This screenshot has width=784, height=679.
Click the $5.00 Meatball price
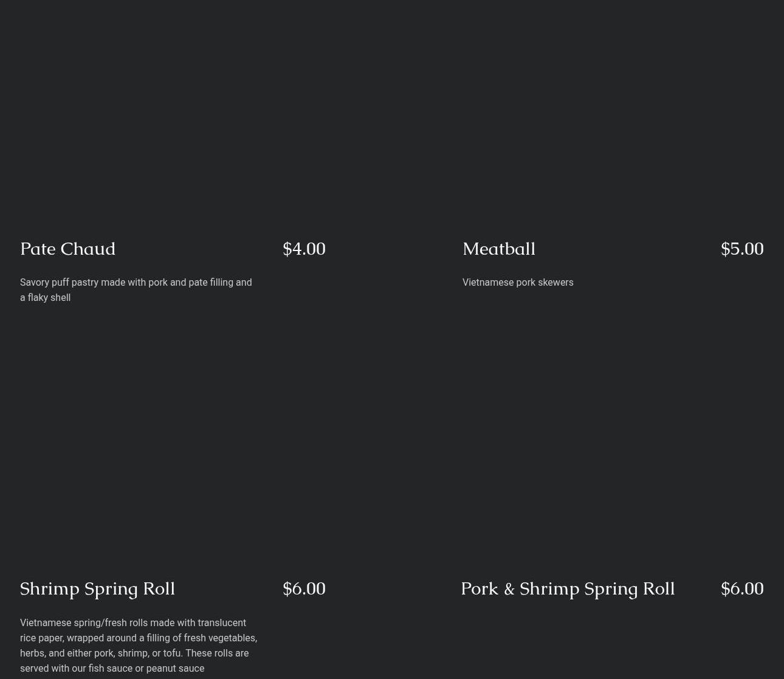point(741,249)
